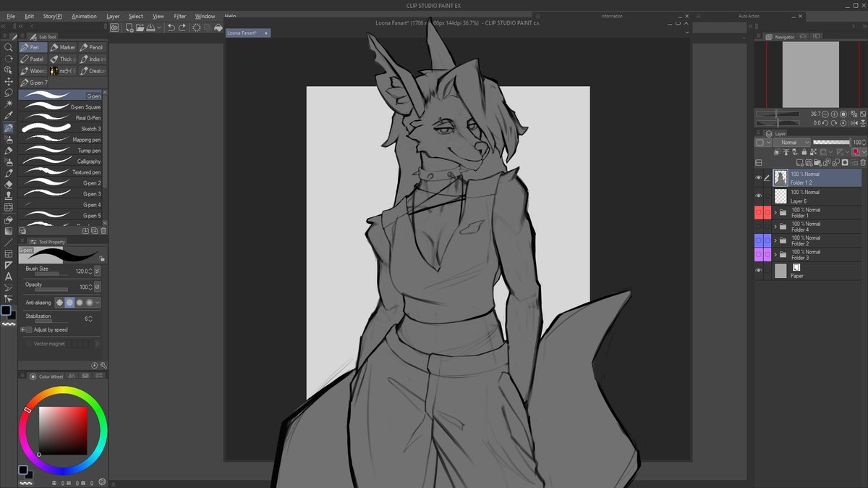868x488 pixels.
Task: Select second anti-aliasing level option
Action: click(x=69, y=303)
